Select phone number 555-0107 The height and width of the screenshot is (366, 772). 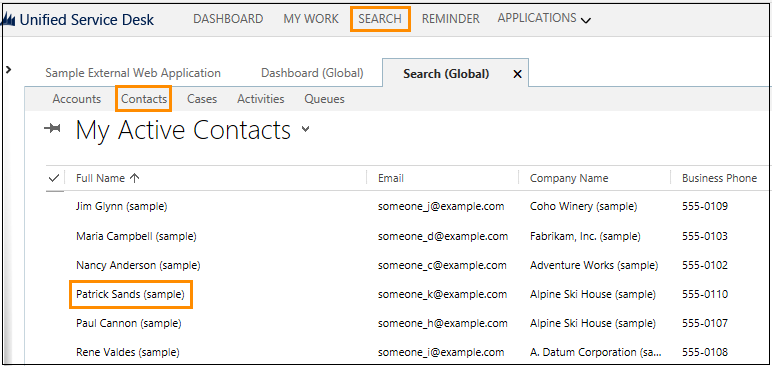[x=705, y=323]
